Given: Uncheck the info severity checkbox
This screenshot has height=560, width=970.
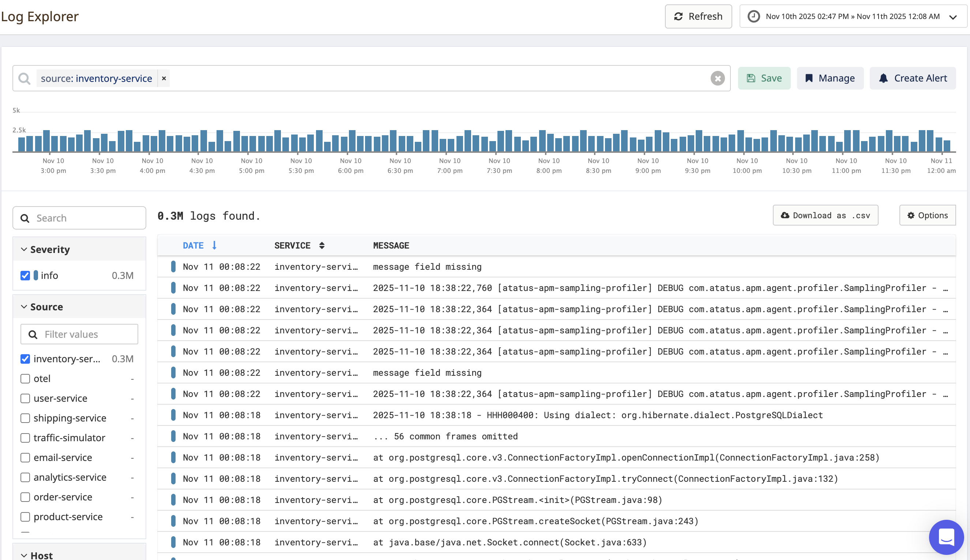Looking at the screenshot, I should point(25,275).
